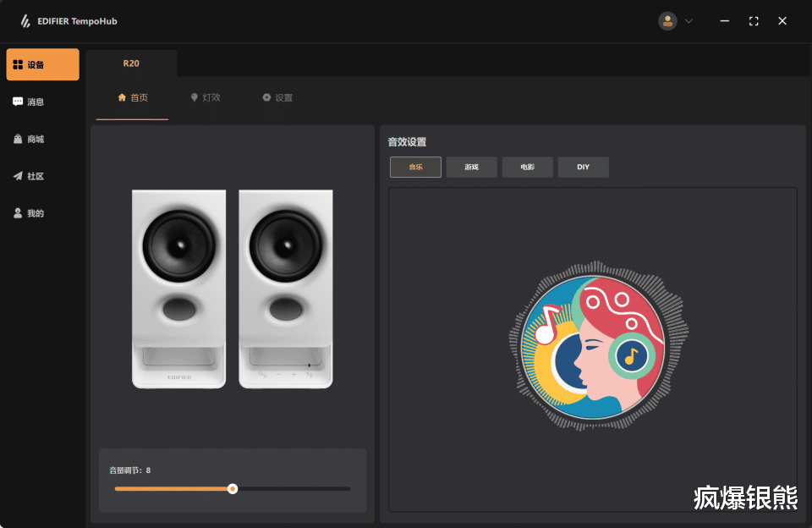This screenshot has height=528, width=812.
Task: Select the 电影 movie sound preset
Action: pyautogui.click(x=527, y=167)
